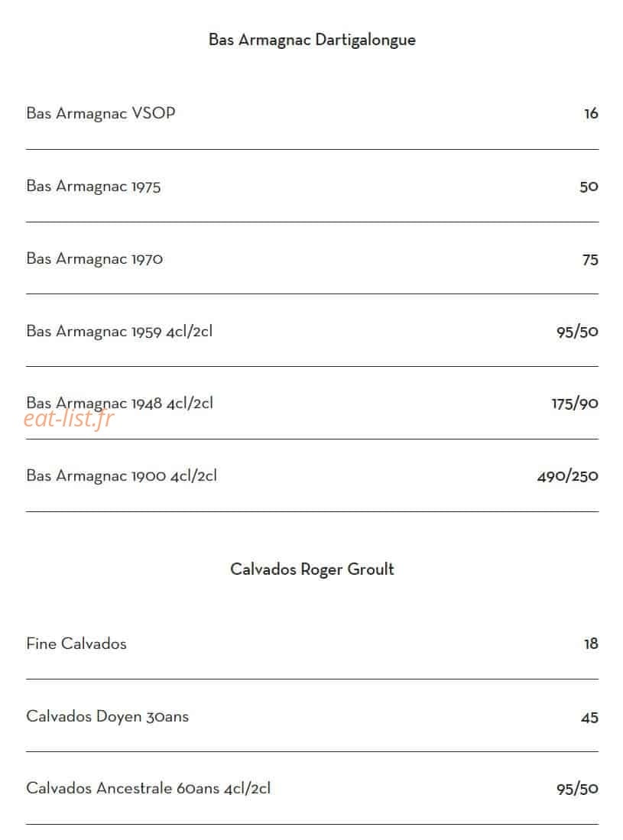Viewport: 623px width, 840px height.
Task: Click the 490/250 price
Action: point(568,476)
